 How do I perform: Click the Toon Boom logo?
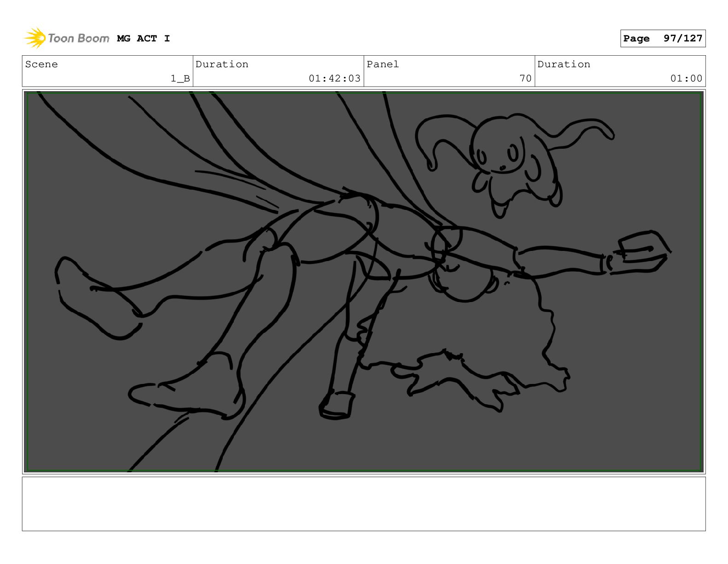(x=66, y=38)
